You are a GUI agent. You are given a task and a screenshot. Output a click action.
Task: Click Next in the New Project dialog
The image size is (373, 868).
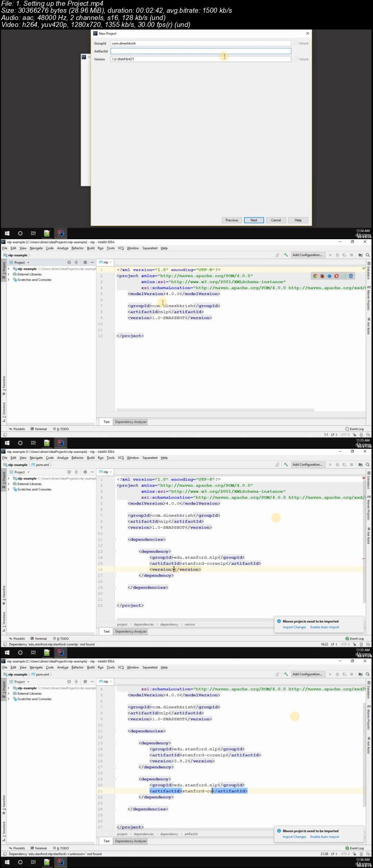(x=254, y=220)
